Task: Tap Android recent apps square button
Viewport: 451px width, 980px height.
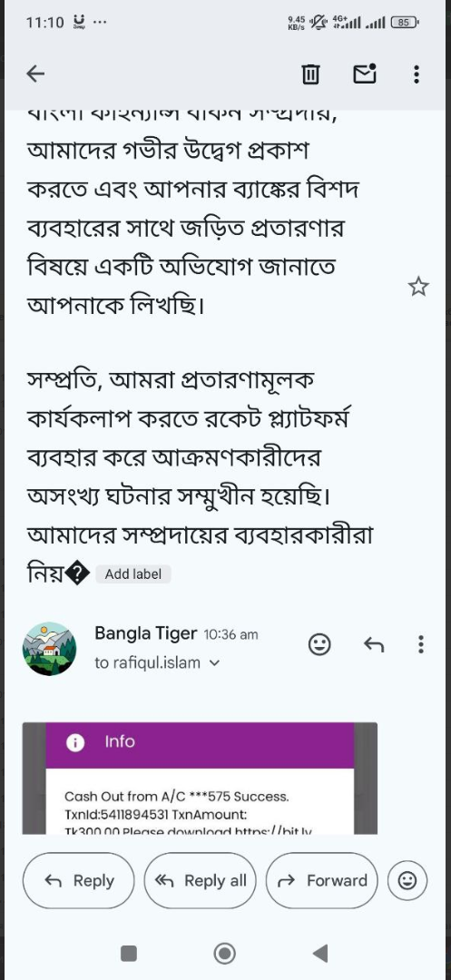Action: point(129,953)
